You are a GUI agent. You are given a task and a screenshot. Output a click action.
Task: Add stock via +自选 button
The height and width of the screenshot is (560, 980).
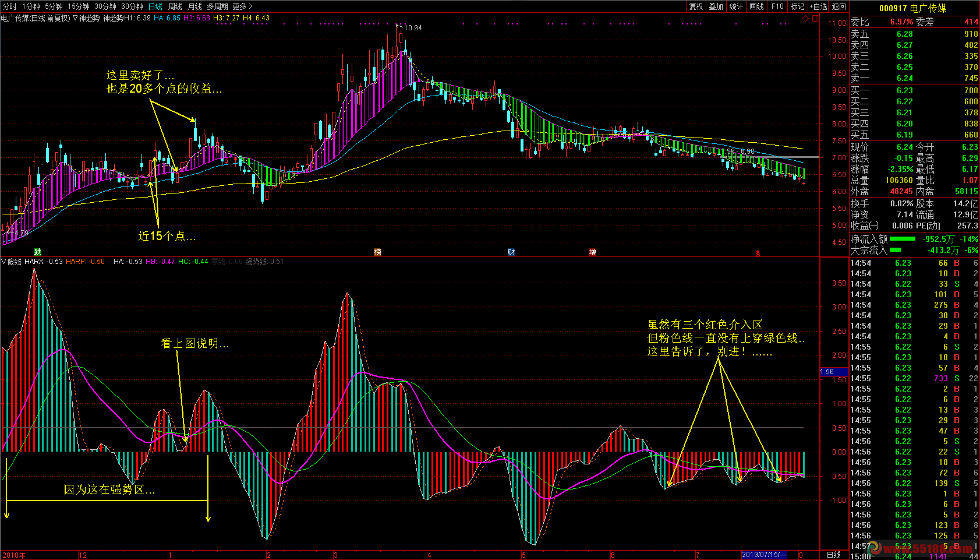(818, 6)
